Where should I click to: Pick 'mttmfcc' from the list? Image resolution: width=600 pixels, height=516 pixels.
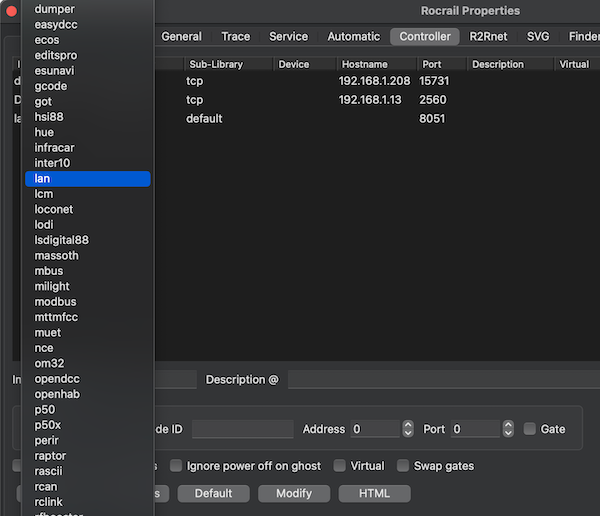click(x=88, y=317)
